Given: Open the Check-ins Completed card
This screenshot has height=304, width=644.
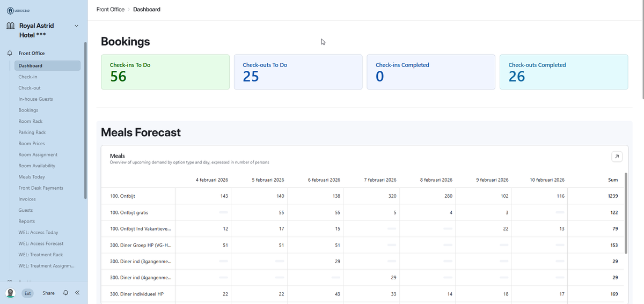Looking at the screenshot, I should (x=431, y=72).
